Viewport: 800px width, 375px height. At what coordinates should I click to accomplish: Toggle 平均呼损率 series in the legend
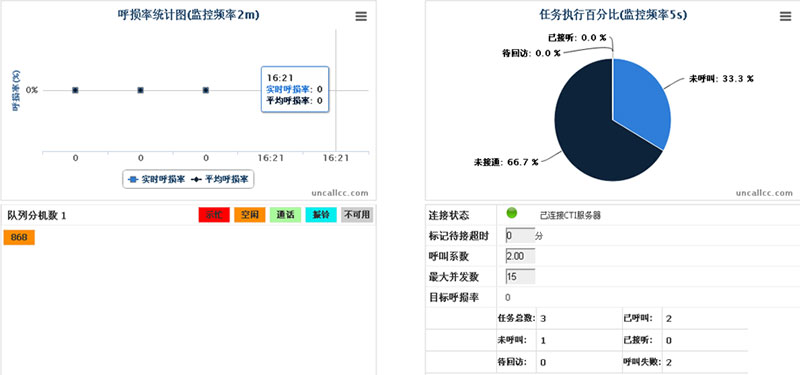(x=221, y=180)
